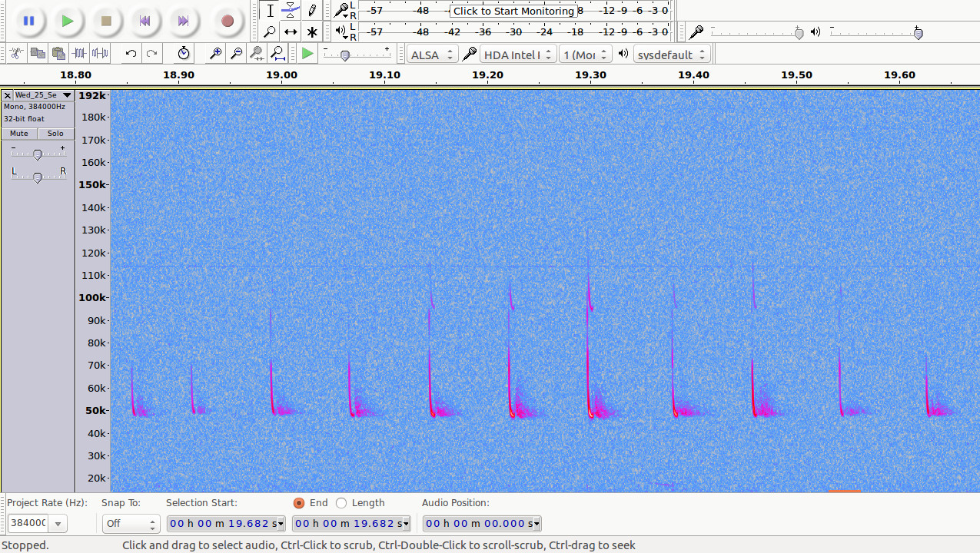Open the ALSA audio host dropdown

pyautogui.click(x=433, y=55)
